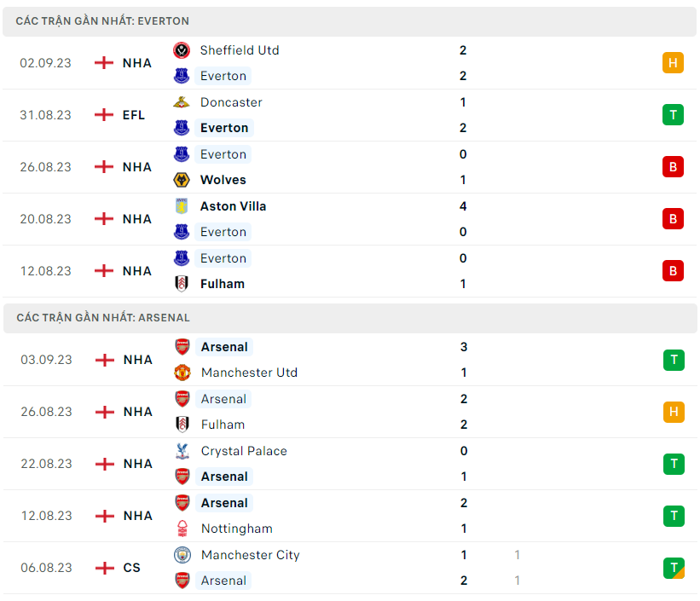This screenshot has height=601, width=700.
Task: Click the Manchester Utd club crest
Action: coord(182,373)
